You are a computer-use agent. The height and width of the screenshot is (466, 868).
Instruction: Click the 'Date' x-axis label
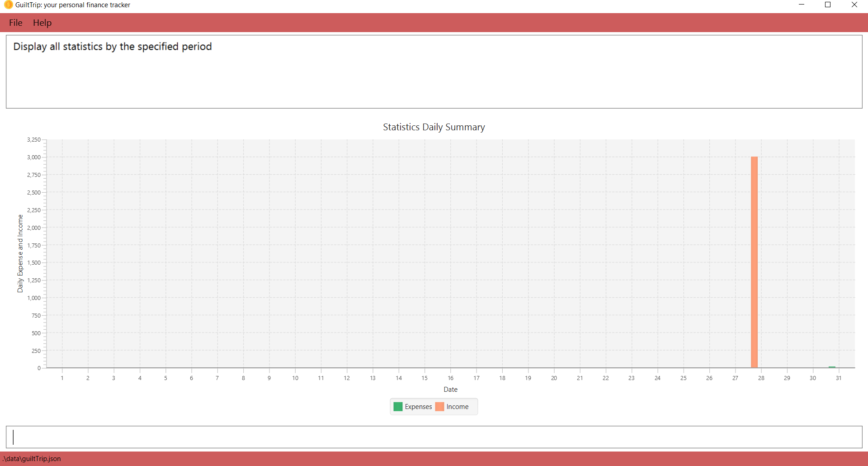pos(450,390)
